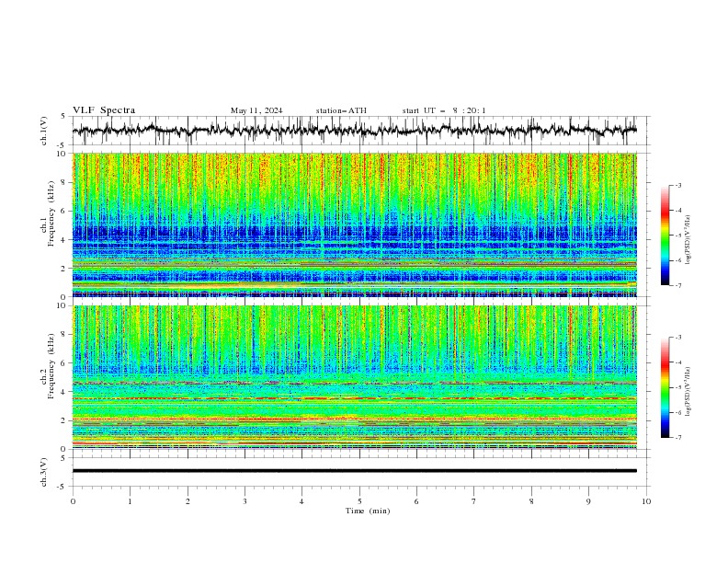Click the "4" tick on the time axis
Viewport: 728px width, 563px height.
[x=301, y=501]
